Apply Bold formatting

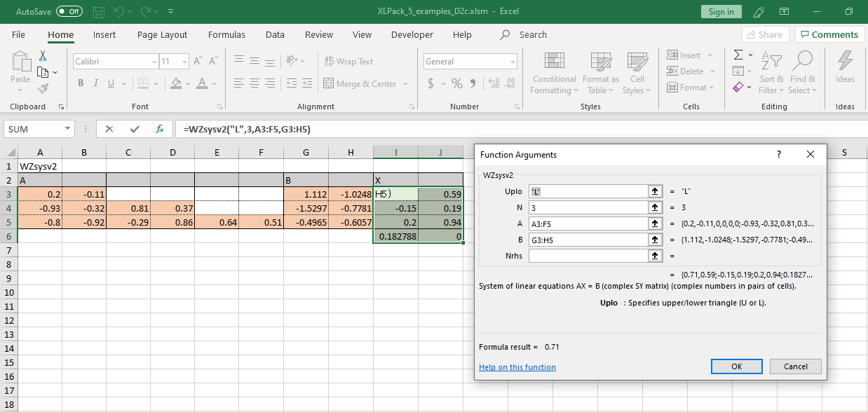[81, 83]
